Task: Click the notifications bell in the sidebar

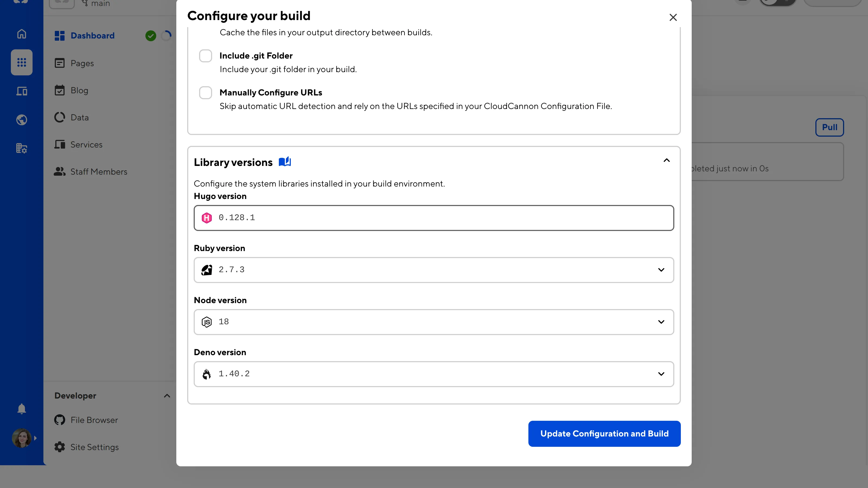Action: (21, 409)
